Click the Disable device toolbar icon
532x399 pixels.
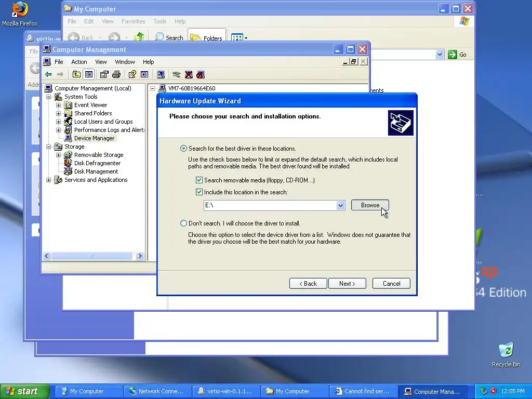click(201, 74)
